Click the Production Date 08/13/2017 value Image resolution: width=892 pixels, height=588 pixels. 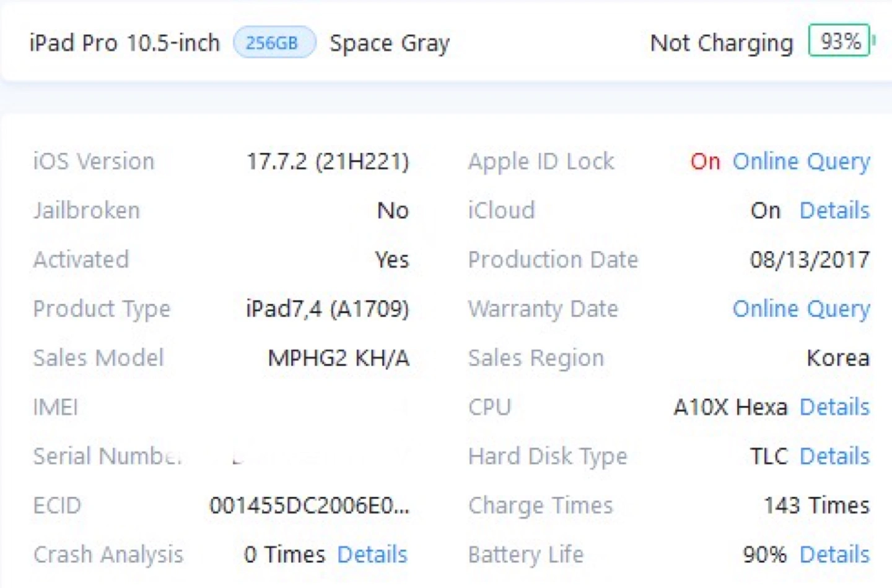(x=810, y=260)
